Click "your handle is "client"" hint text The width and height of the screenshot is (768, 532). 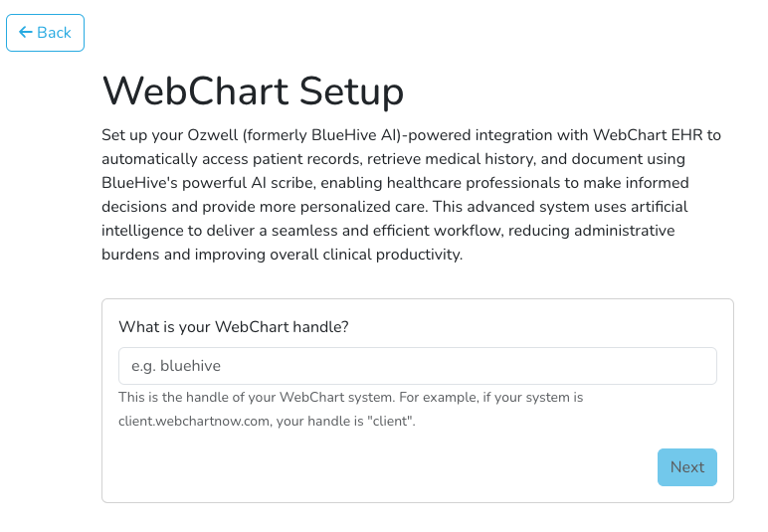[x=346, y=421]
